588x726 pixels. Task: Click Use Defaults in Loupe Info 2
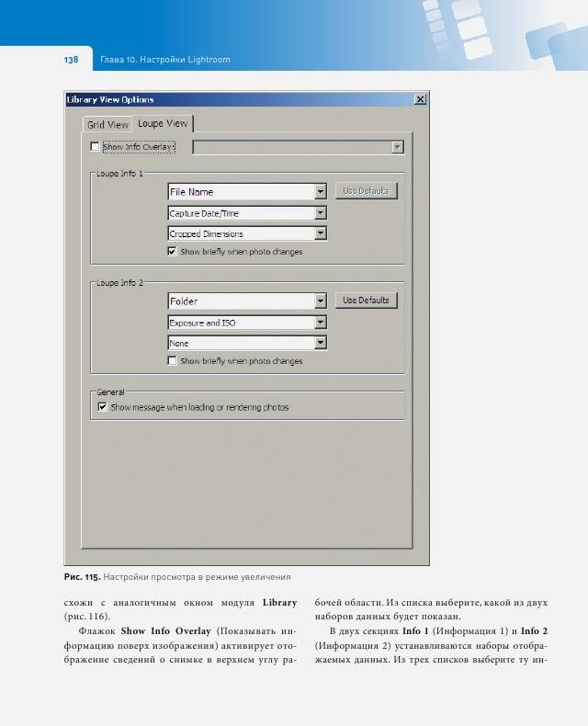click(x=366, y=301)
